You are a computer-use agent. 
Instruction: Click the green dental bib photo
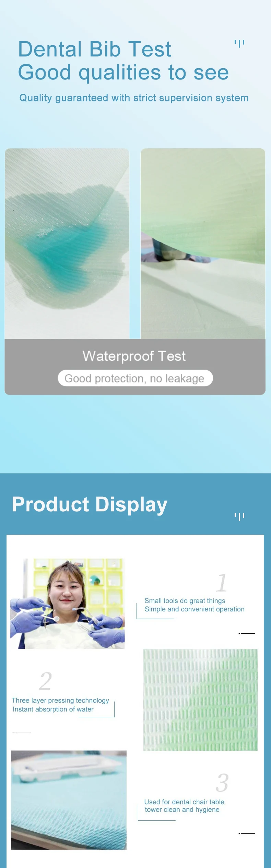[203, 244]
